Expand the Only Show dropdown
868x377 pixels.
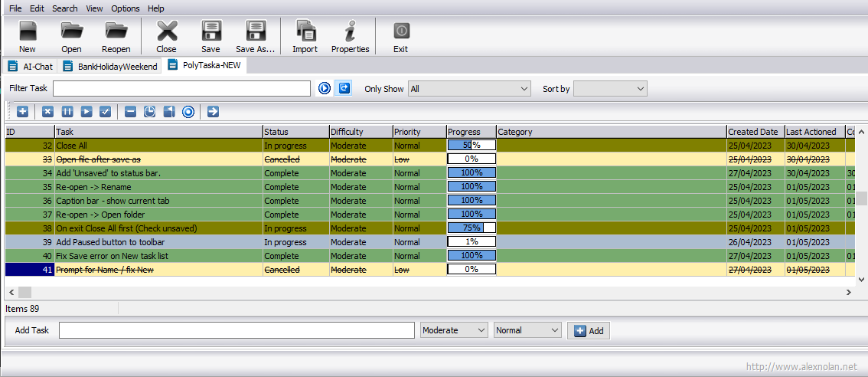[469, 89]
